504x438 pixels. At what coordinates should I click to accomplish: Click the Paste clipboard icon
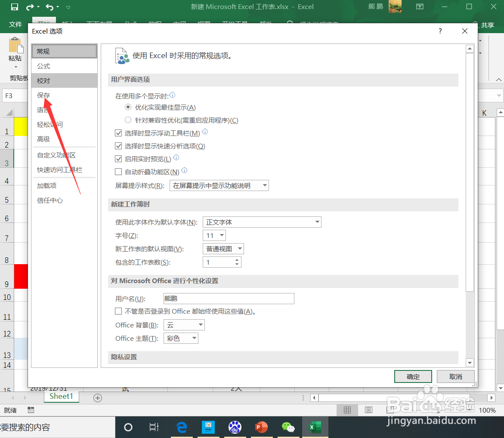(16, 45)
